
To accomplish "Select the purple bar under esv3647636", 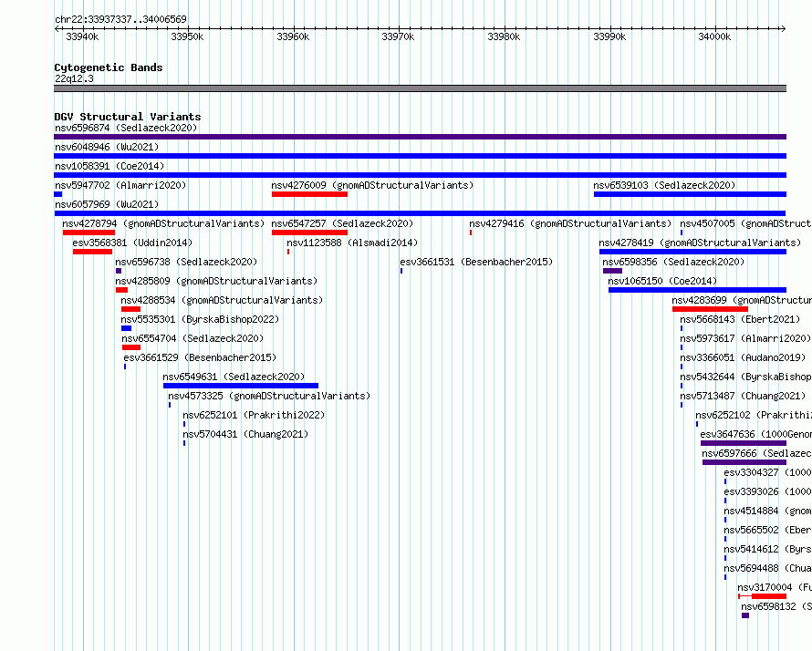I will pos(744,443).
